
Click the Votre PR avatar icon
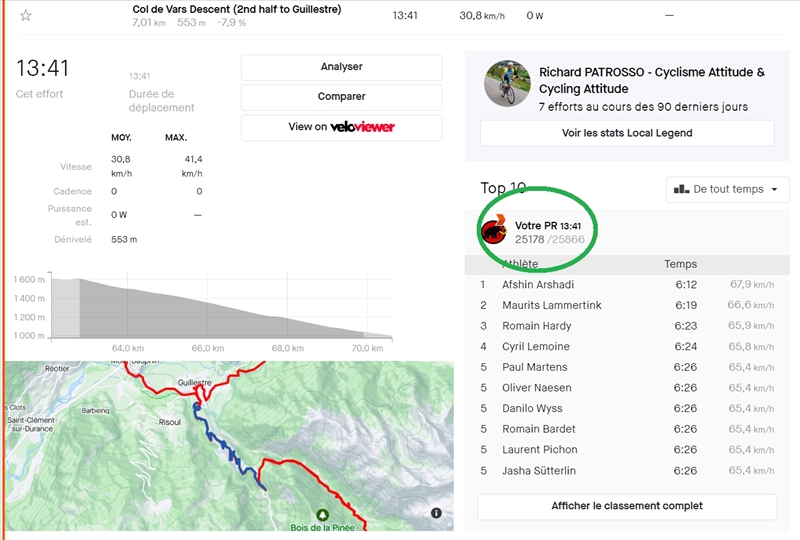pyautogui.click(x=493, y=232)
